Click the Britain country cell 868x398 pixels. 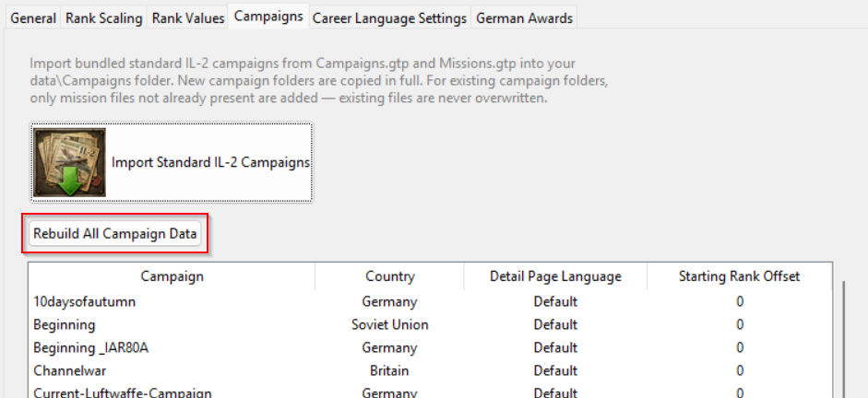[x=389, y=370]
